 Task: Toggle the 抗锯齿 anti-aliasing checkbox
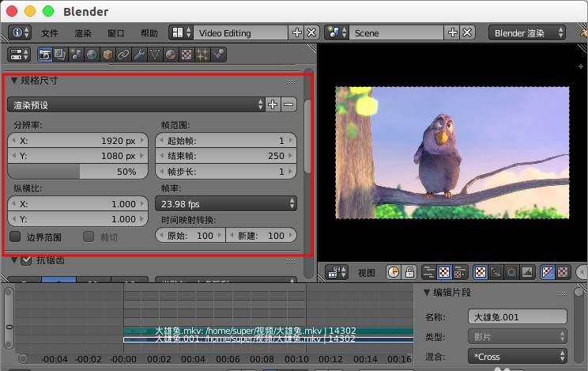[26, 260]
